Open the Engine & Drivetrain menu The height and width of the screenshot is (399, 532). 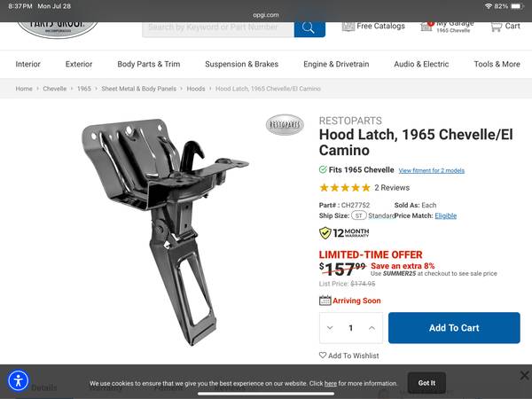(336, 64)
